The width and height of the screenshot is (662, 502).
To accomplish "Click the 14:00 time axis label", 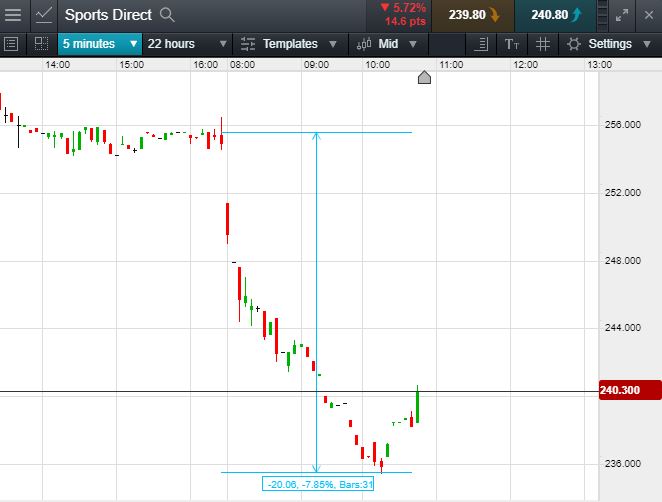I will point(58,65).
